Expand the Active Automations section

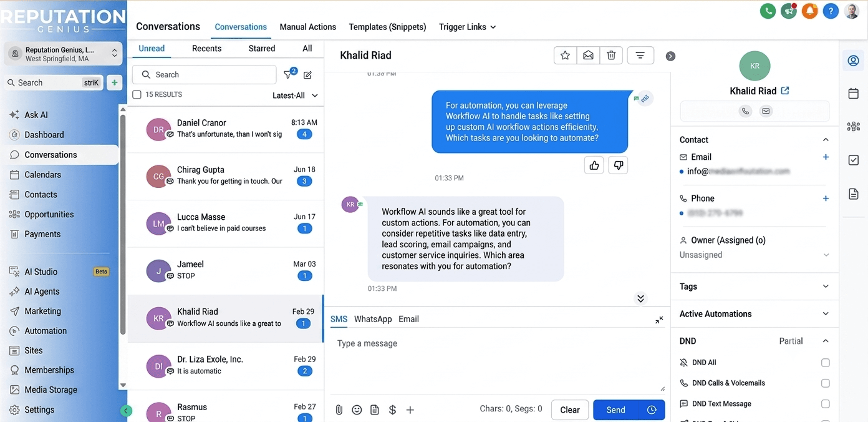pos(826,314)
